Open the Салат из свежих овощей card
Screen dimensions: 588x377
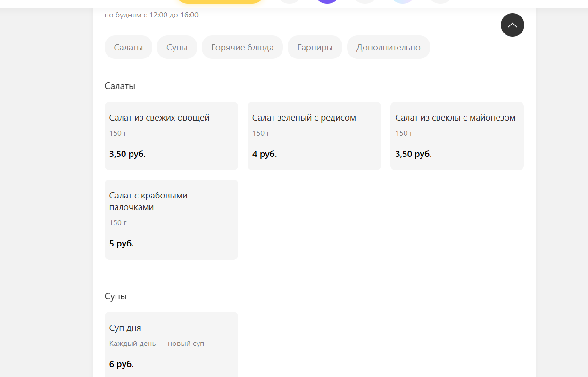point(171,136)
